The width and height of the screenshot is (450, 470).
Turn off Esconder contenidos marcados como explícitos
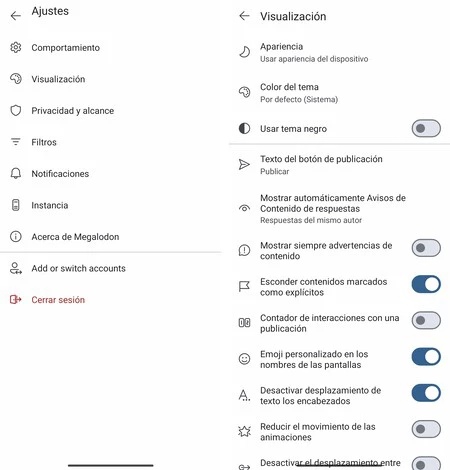click(426, 284)
